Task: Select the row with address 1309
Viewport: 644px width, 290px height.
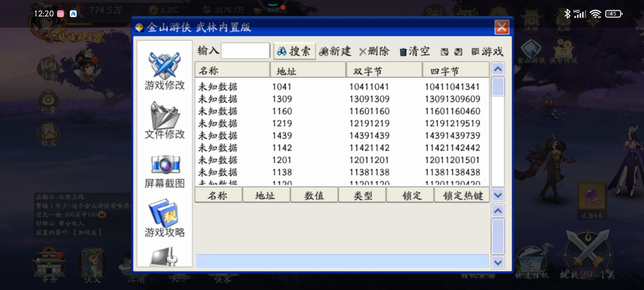Action: (x=282, y=99)
